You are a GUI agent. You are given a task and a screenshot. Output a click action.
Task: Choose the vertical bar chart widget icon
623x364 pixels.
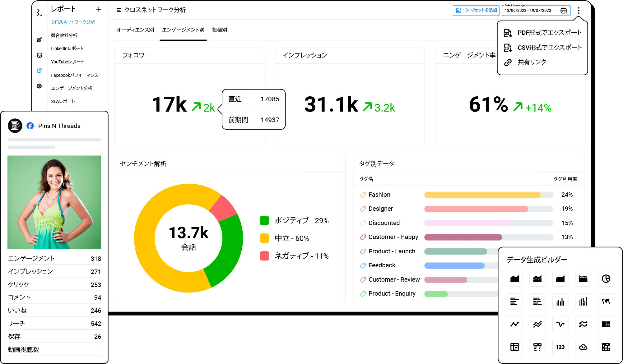coord(560,302)
